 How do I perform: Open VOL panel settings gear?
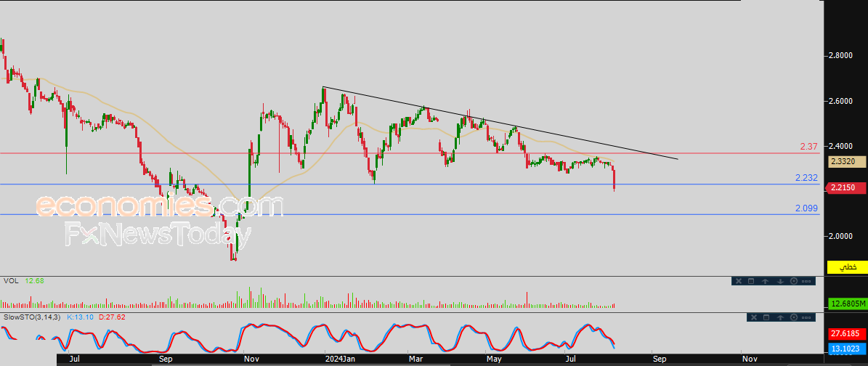794,281
